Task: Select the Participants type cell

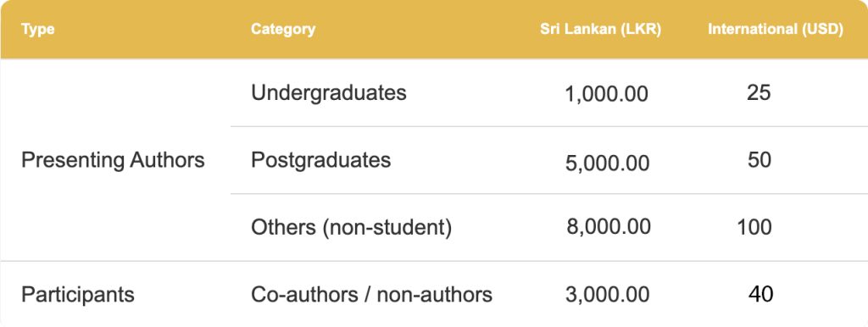Action: (77, 294)
